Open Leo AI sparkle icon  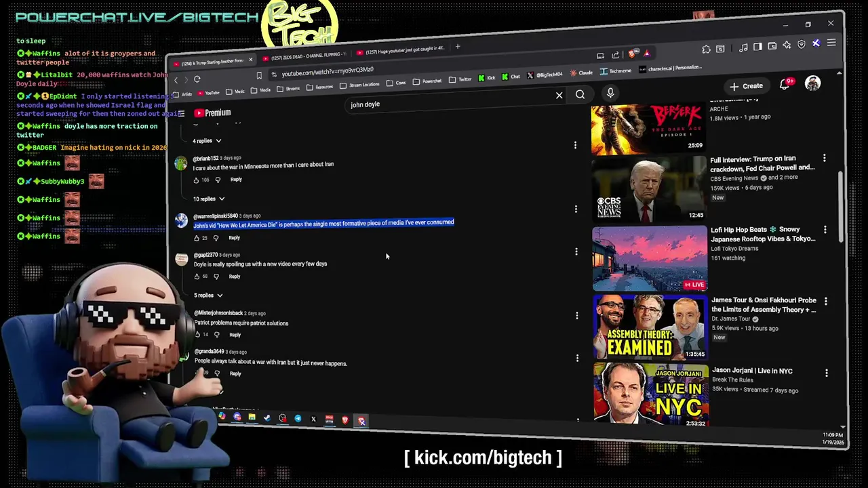tap(787, 45)
